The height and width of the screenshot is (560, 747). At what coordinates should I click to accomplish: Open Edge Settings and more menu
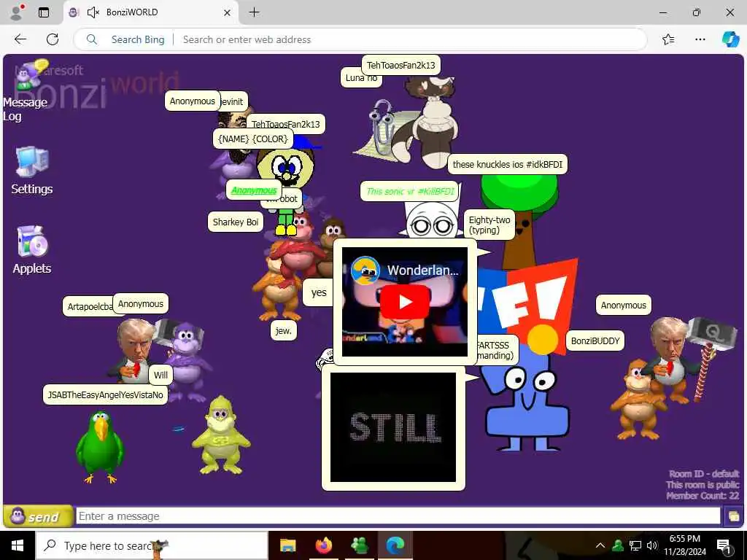point(700,39)
